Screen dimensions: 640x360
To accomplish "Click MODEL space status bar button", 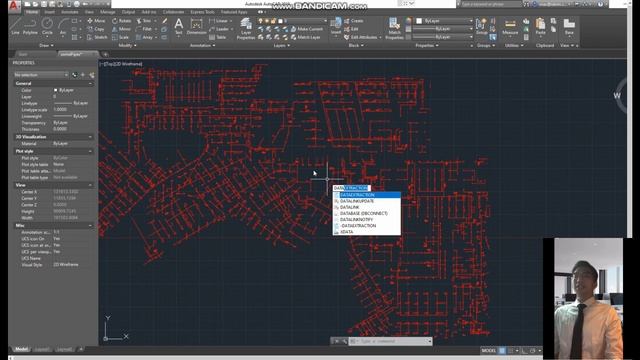I will (x=489, y=351).
